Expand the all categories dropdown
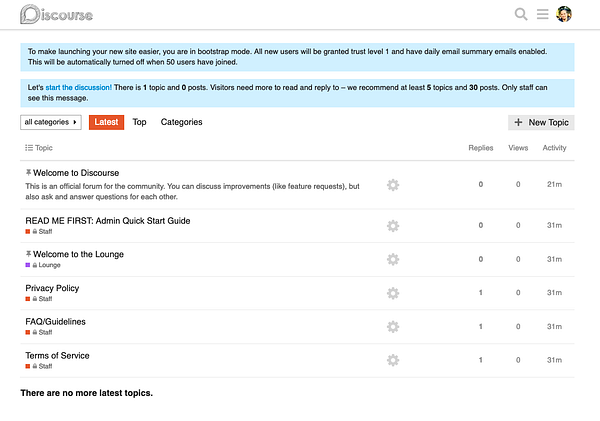600x421 pixels. coord(50,122)
